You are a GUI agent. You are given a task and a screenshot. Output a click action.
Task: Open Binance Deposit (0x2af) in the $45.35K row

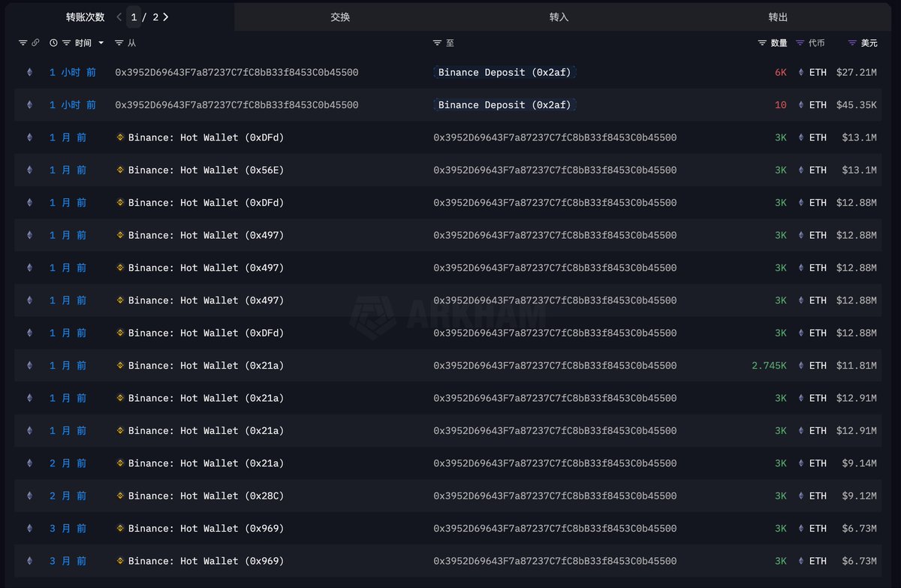click(505, 105)
